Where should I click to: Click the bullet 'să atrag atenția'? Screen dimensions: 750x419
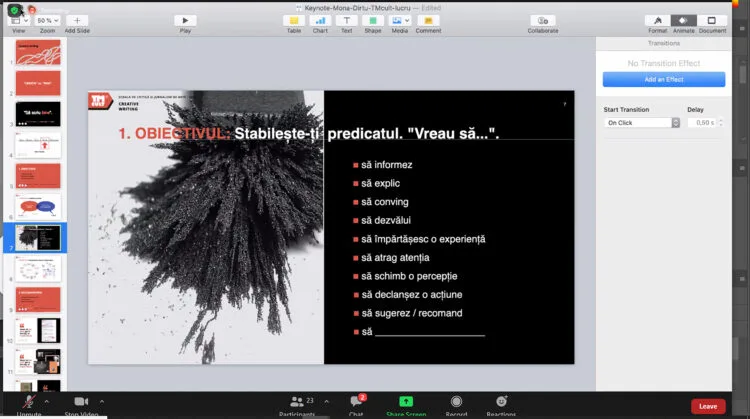click(x=395, y=258)
